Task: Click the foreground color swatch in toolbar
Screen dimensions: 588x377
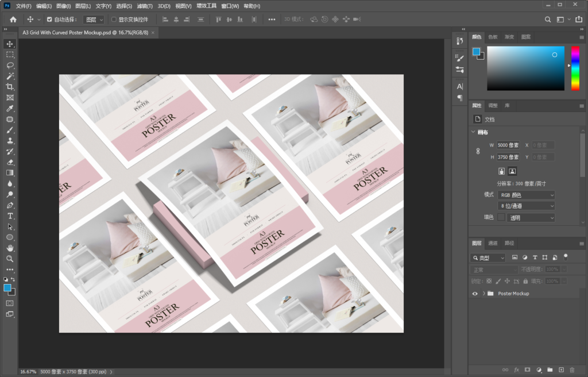Action: pos(7,288)
